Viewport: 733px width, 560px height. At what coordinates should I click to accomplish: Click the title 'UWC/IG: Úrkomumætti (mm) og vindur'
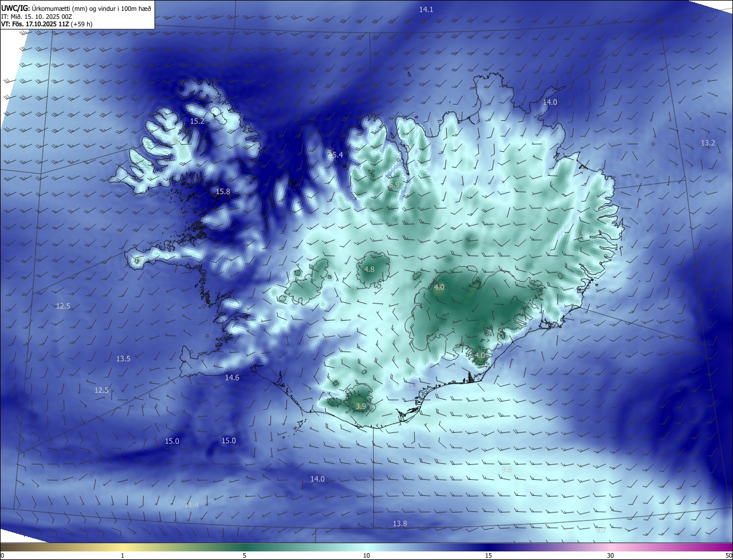76,8
